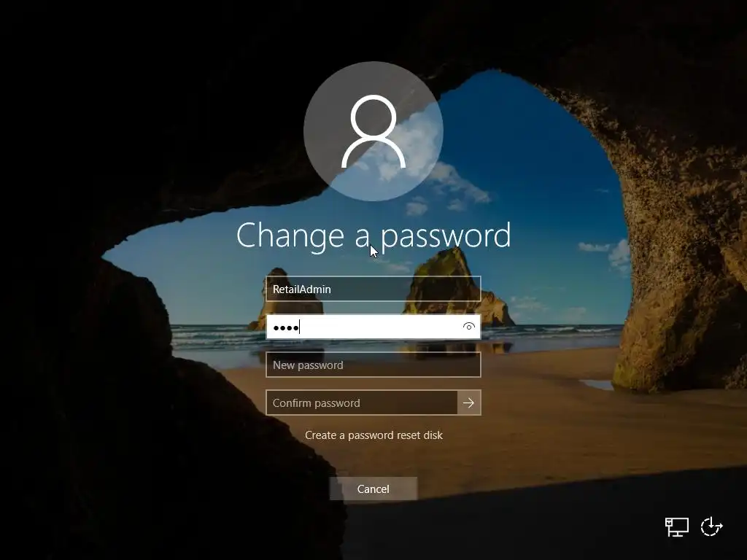Cancel the password change
This screenshot has width=747, height=560.
[373, 489]
